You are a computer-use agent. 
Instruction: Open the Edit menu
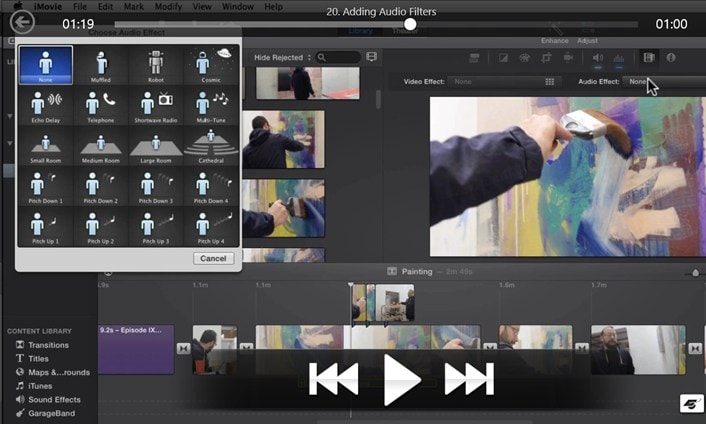coord(105,7)
